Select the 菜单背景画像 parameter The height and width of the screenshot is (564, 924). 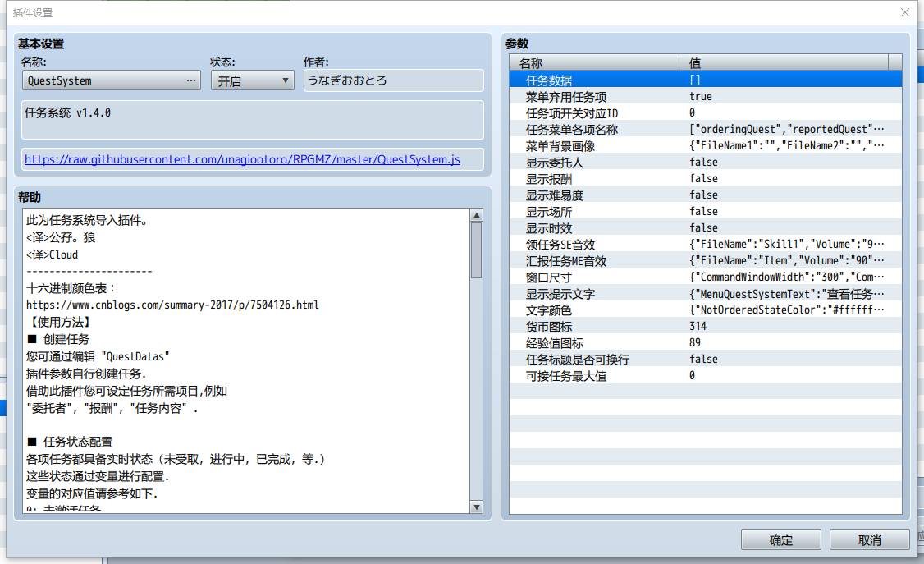706,145
